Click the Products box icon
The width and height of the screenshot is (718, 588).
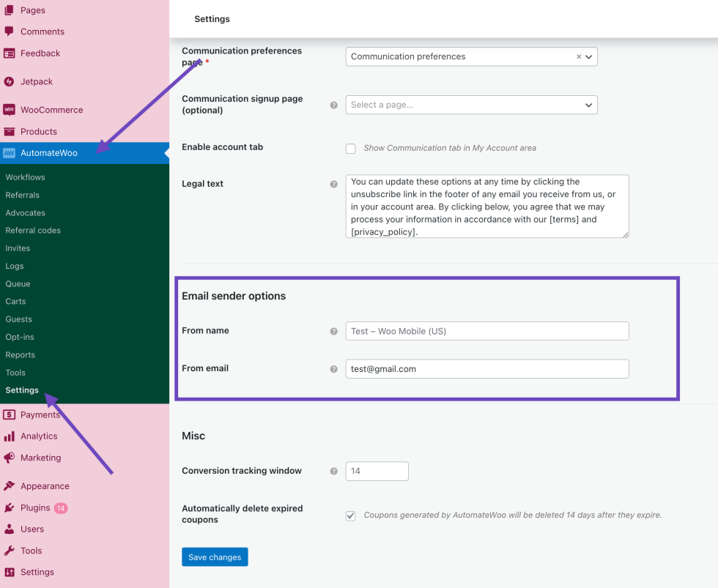click(9, 132)
